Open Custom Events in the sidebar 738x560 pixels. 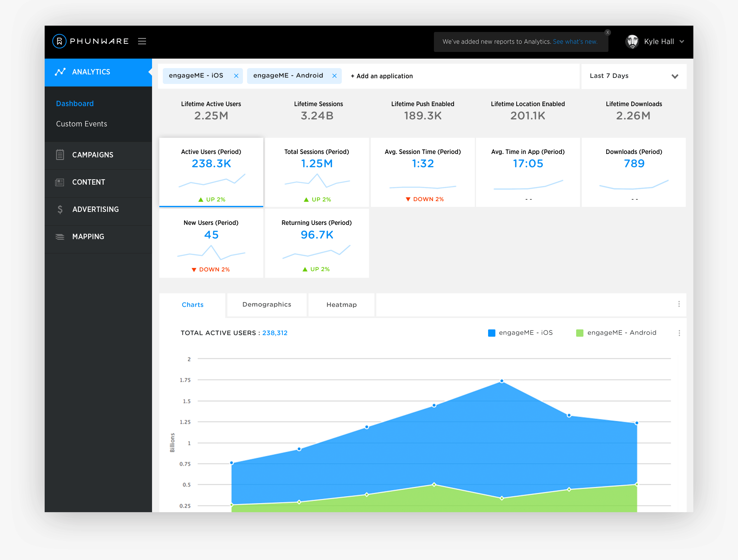81,124
